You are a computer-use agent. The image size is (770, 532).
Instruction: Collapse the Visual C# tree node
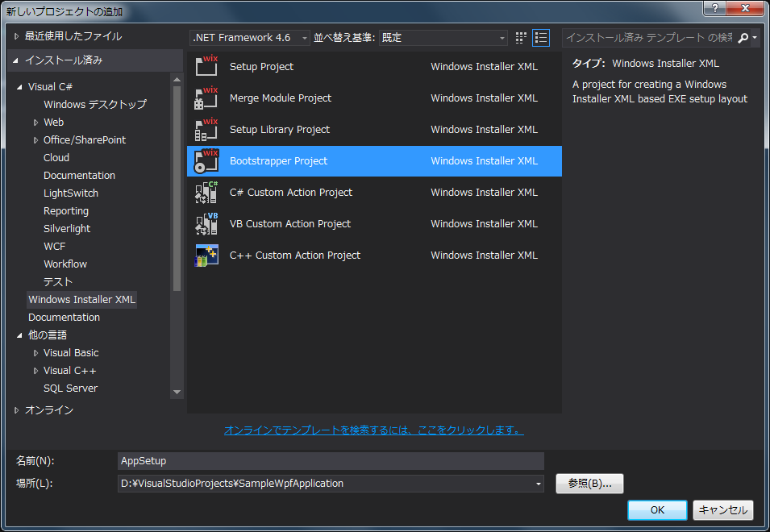click(20, 87)
